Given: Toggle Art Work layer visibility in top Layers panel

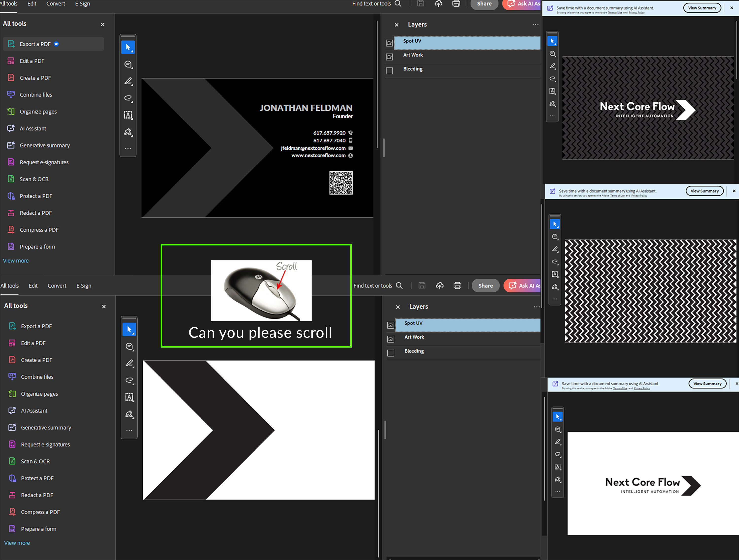Looking at the screenshot, I should click(x=389, y=57).
